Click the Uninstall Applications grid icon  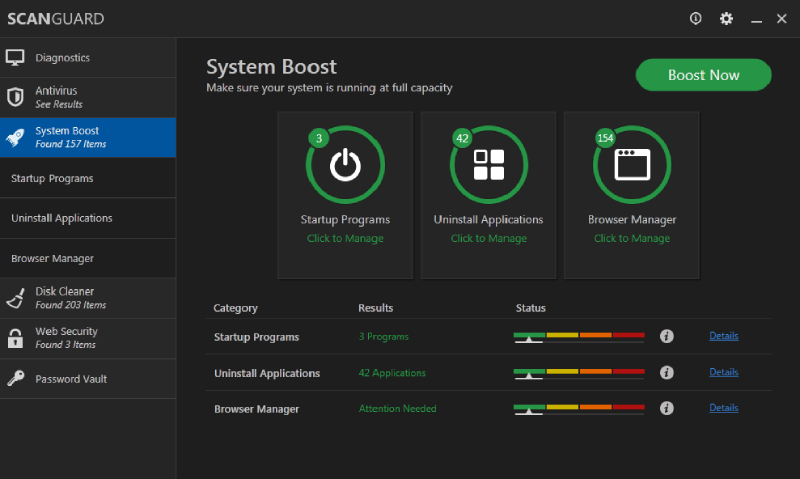point(489,165)
